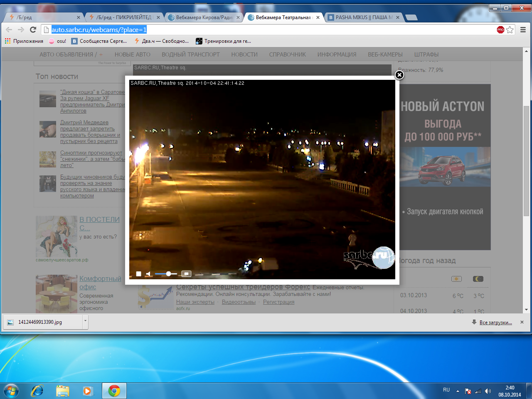The height and width of the screenshot is (399, 532).
Task: Bookmark this page with the star icon
Action: [x=510, y=30]
